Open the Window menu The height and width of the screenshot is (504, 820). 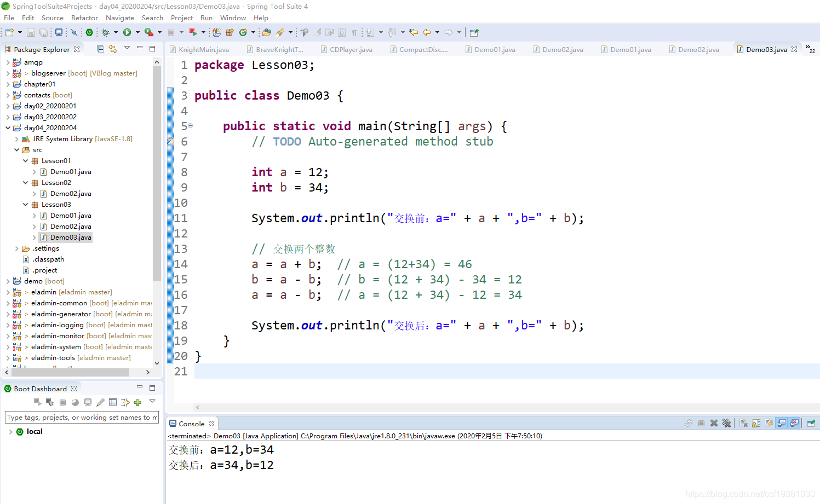coord(233,18)
